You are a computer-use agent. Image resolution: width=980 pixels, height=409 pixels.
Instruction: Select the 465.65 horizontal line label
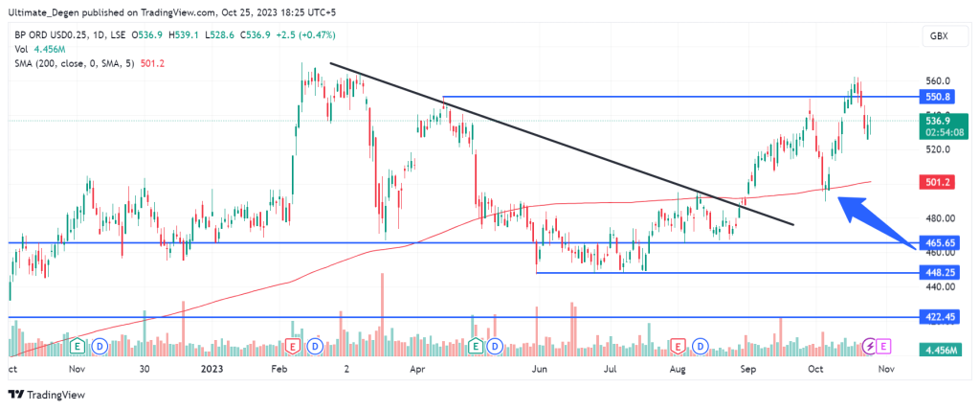[x=938, y=242]
